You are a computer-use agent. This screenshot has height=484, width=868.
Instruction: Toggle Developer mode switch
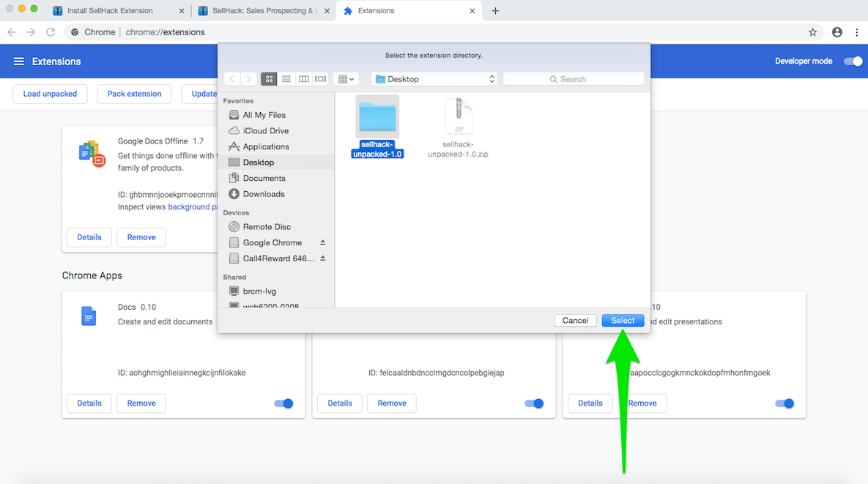coord(853,62)
